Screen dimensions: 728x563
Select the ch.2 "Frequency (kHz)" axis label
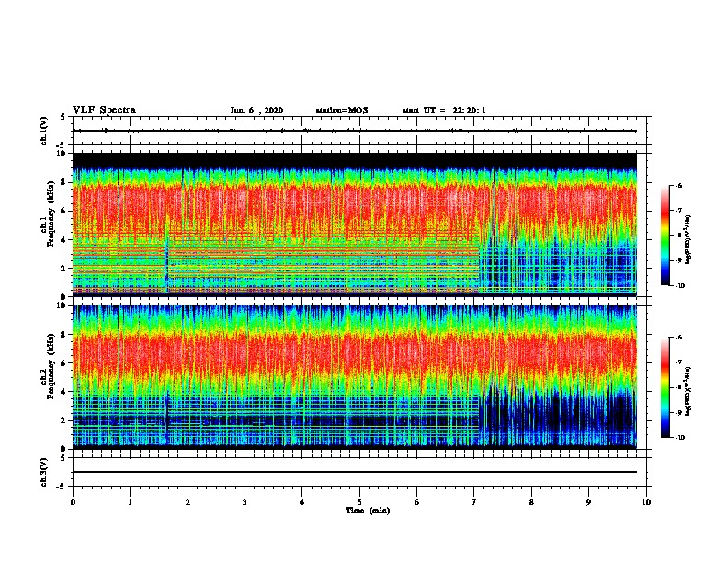pos(51,366)
